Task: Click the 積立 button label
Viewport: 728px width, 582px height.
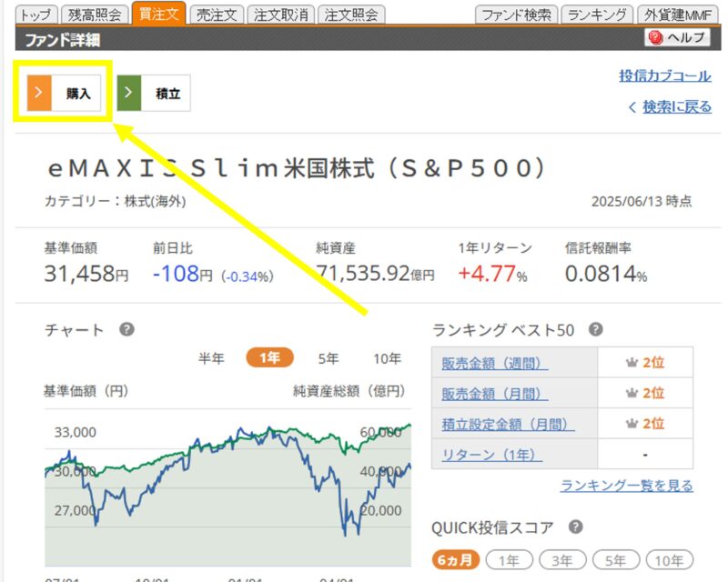Action: pyautogui.click(x=168, y=94)
